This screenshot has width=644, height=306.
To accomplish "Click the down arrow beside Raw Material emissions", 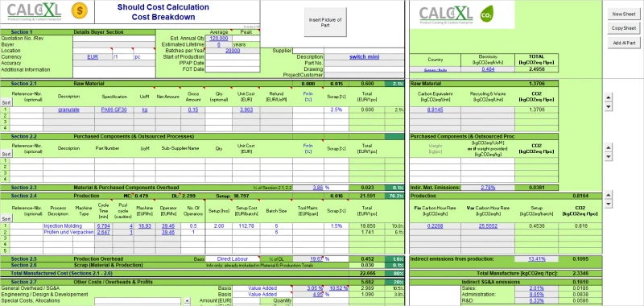I will [609, 107].
